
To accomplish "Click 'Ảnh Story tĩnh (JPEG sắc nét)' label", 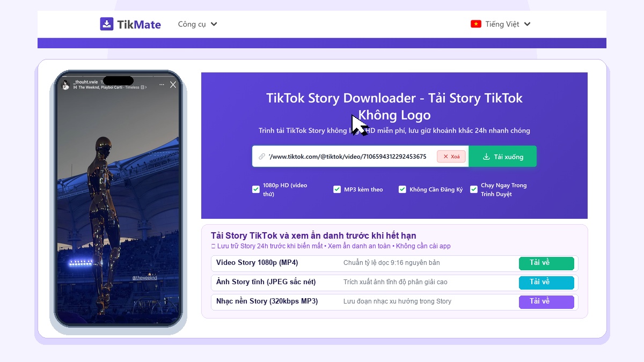I will click(x=266, y=282).
